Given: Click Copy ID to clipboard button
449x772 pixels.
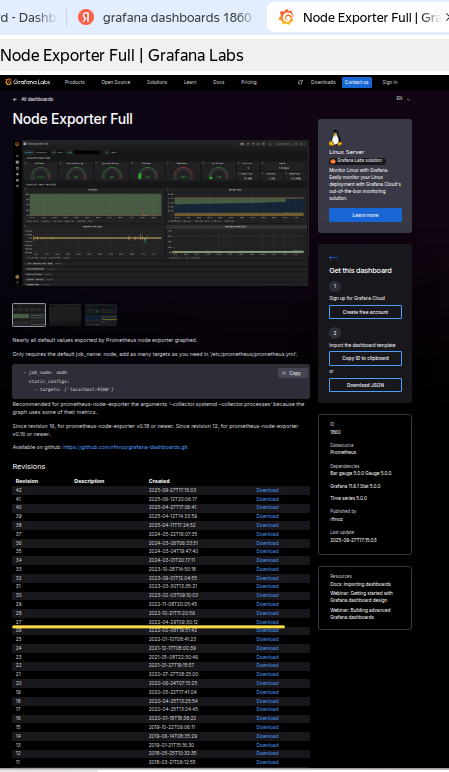Looking at the screenshot, I should click(x=365, y=358).
